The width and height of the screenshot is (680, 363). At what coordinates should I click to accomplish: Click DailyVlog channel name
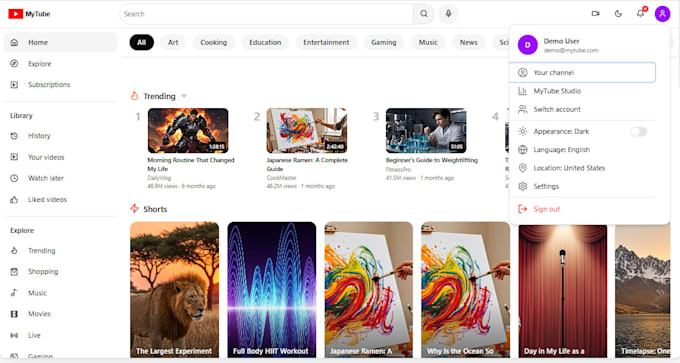tap(159, 178)
